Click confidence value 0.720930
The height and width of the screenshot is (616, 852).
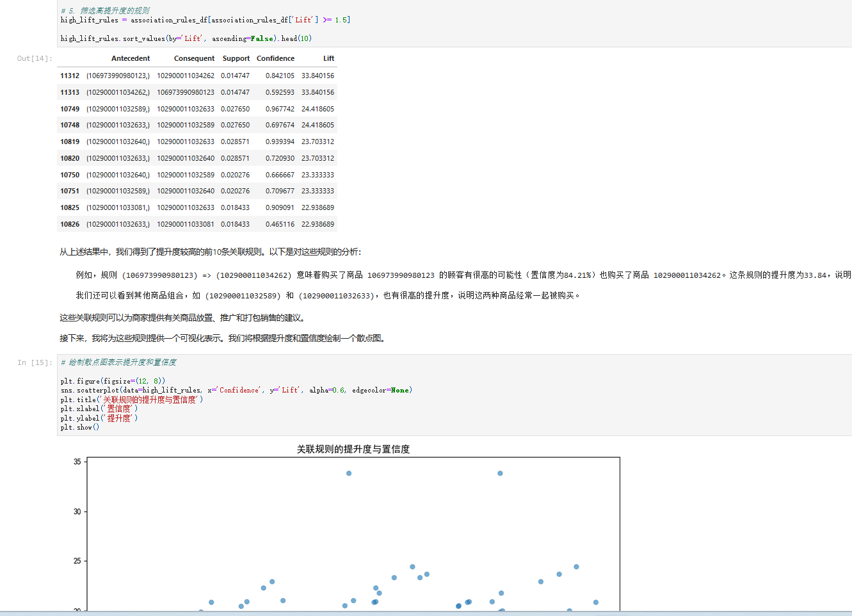pos(280,158)
